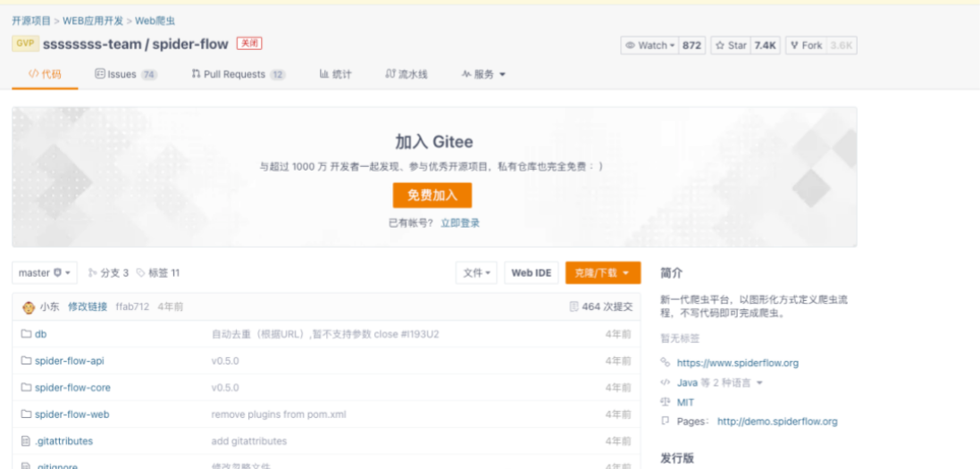View the 464 次提交 commit history

pos(601,307)
